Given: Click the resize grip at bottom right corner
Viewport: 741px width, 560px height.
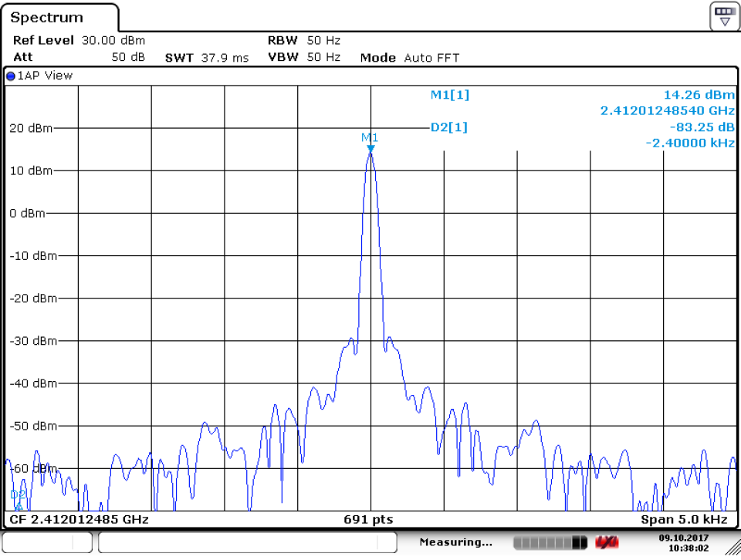Looking at the screenshot, I should pyautogui.click(x=733, y=547).
